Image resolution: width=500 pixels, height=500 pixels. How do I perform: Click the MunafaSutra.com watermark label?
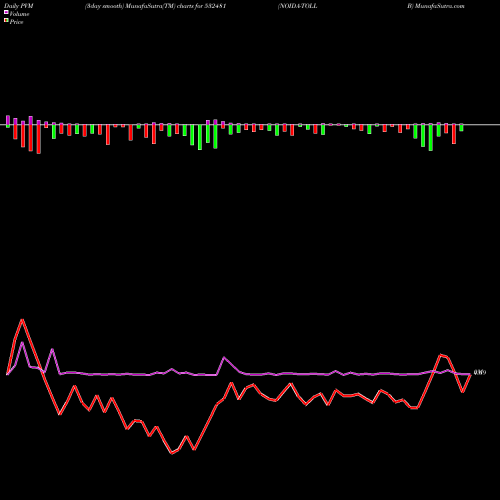click(x=439, y=6)
